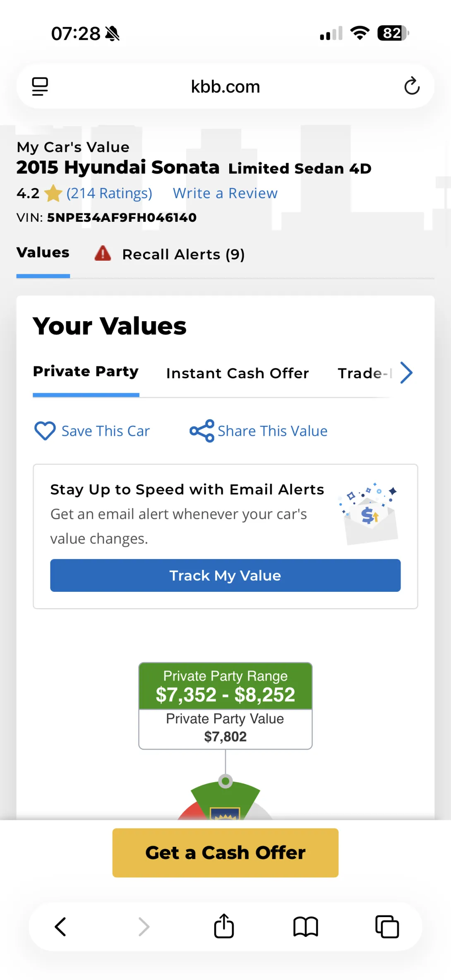Open the Trade-In tab
The width and height of the screenshot is (451, 980).
363,373
